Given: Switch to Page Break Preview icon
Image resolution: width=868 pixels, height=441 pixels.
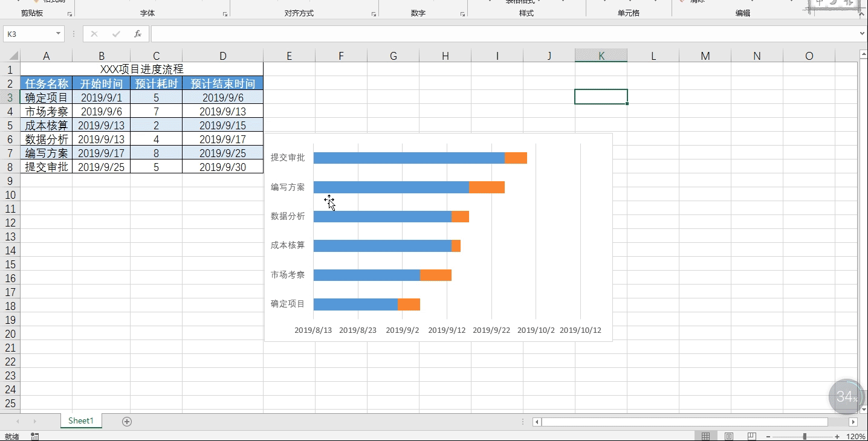Looking at the screenshot, I should pyautogui.click(x=751, y=436).
